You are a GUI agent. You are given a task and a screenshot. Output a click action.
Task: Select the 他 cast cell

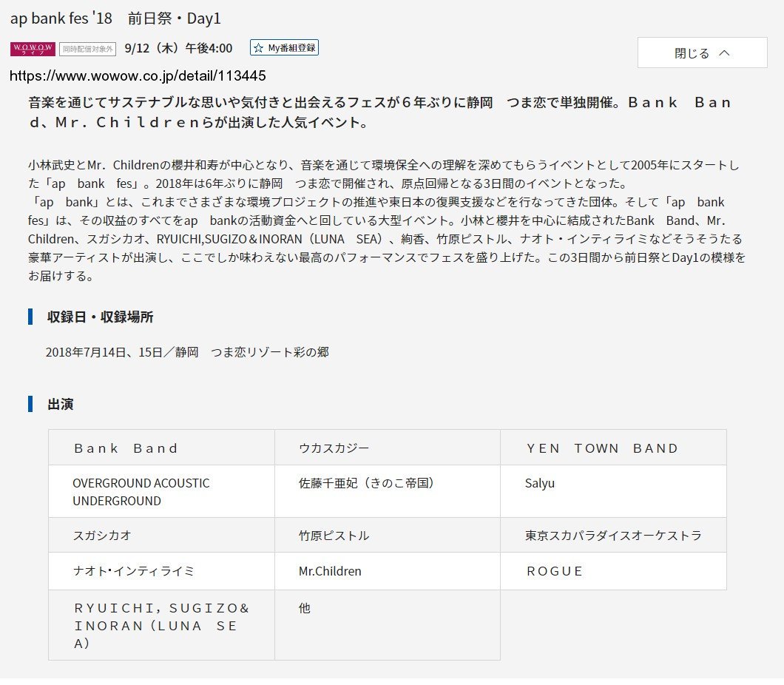point(388,625)
